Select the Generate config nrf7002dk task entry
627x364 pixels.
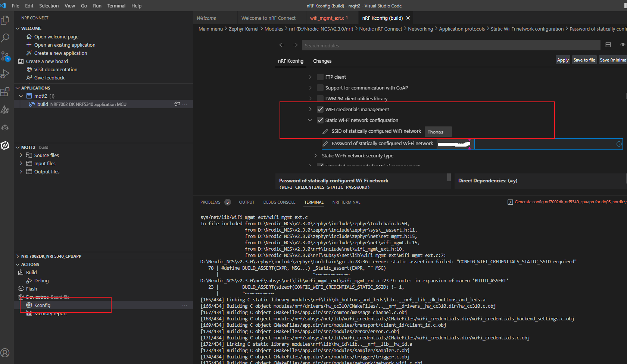(x=567, y=202)
